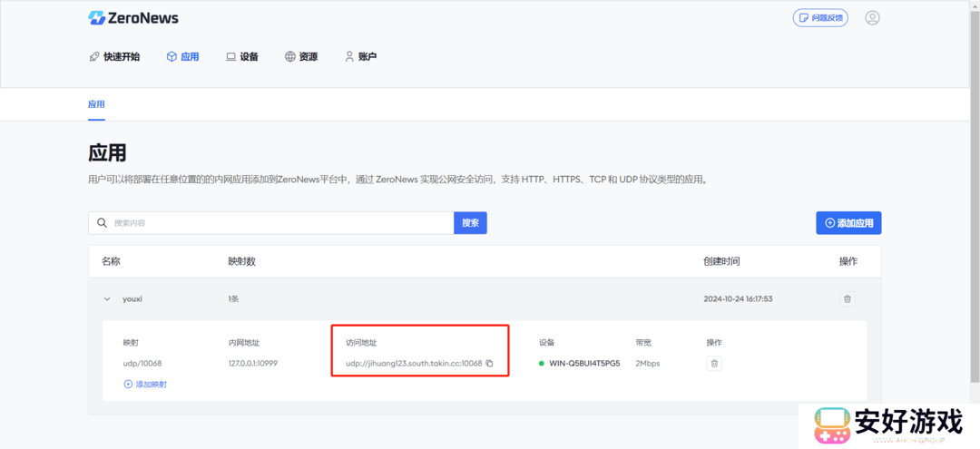The width and height of the screenshot is (980, 449).
Task: Collapse the youxi application row
Action: click(x=106, y=298)
